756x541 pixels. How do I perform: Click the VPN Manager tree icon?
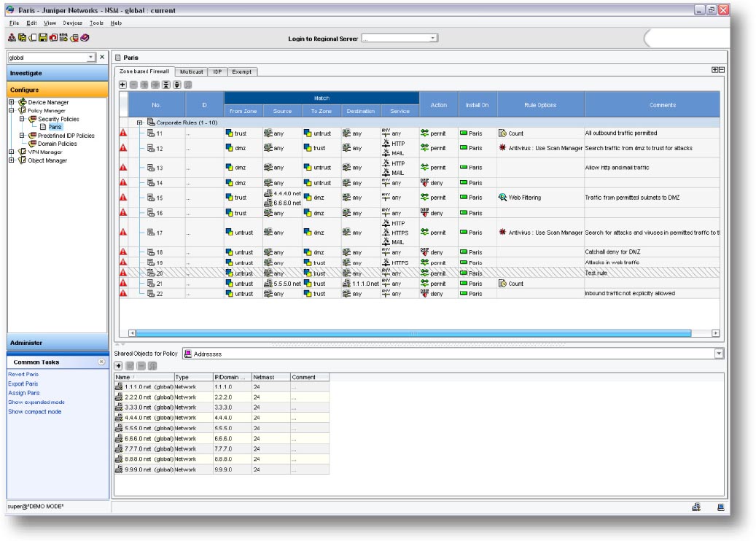(22, 152)
